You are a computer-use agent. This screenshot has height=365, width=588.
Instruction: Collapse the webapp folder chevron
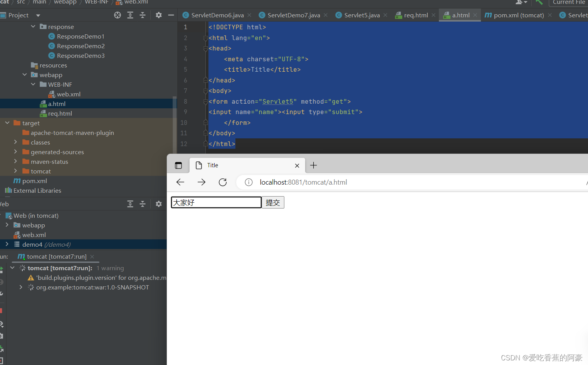pyautogui.click(x=25, y=75)
